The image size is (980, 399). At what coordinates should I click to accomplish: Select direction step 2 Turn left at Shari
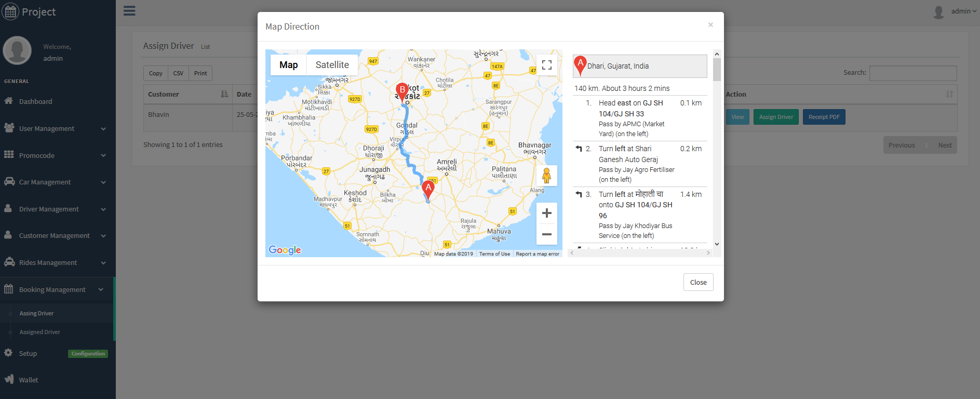640,164
